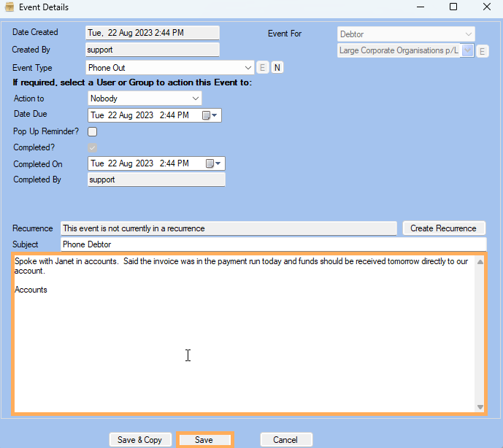This screenshot has width=503, height=448.
Task: Expand the Event Type dropdown
Action: pyautogui.click(x=248, y=68)
